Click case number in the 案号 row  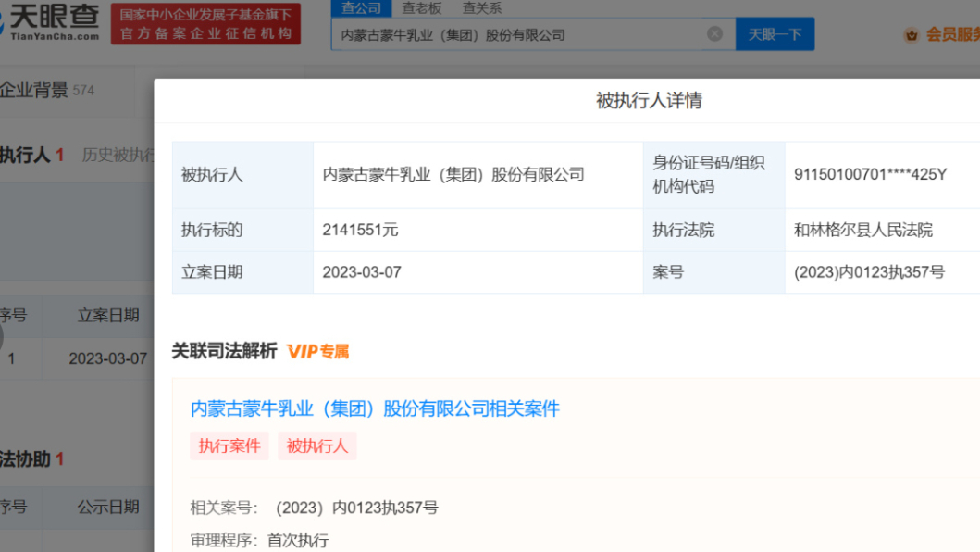(869, 272)
